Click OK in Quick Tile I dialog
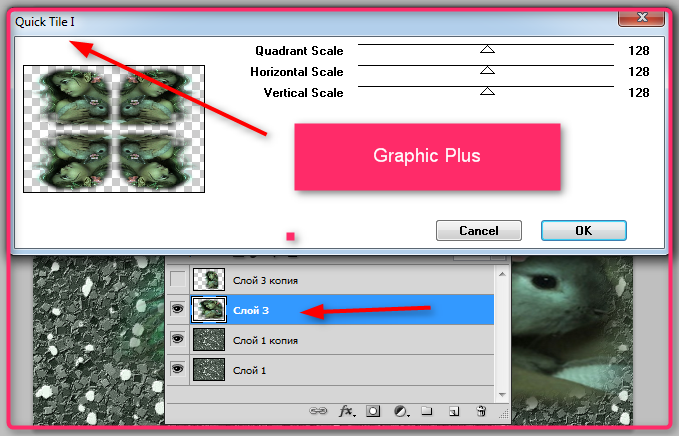The image size is (679, 436). pyautogui.click(x=584, y=230)
